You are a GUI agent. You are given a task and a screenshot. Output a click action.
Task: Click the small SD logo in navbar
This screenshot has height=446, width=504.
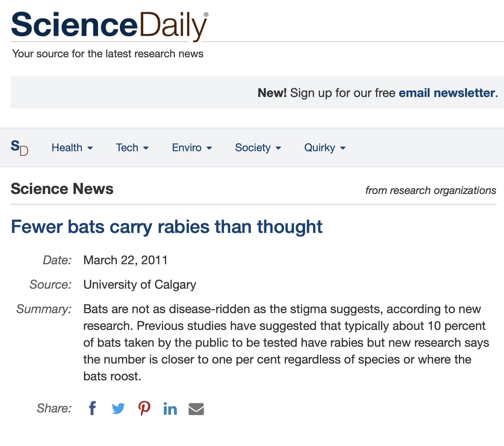click(19, 148)
